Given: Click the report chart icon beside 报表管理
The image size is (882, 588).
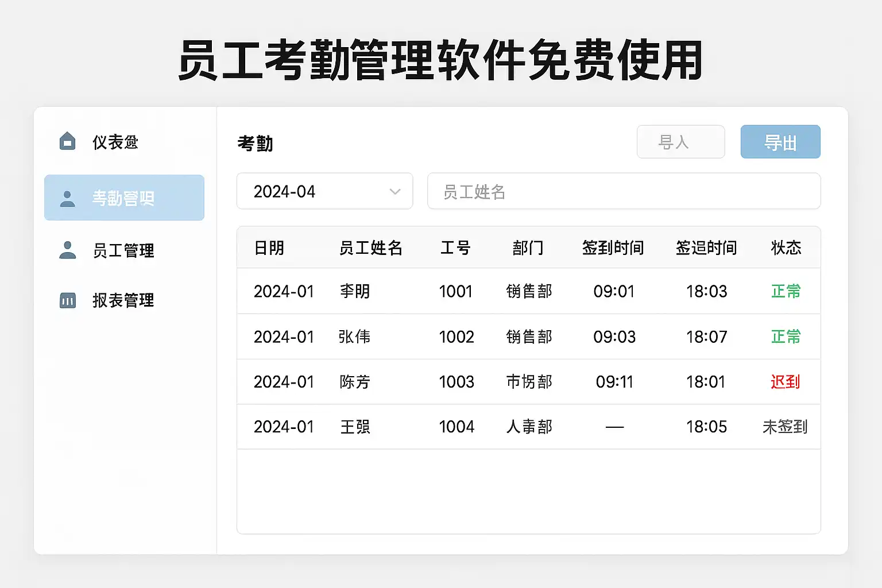Looking at the screenshot, I should tap(68, 300).
